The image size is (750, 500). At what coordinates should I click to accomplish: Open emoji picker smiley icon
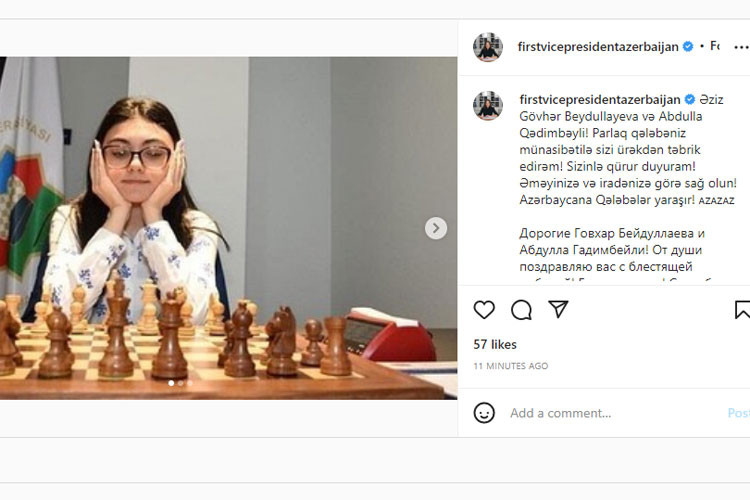[x=484, y=412]
